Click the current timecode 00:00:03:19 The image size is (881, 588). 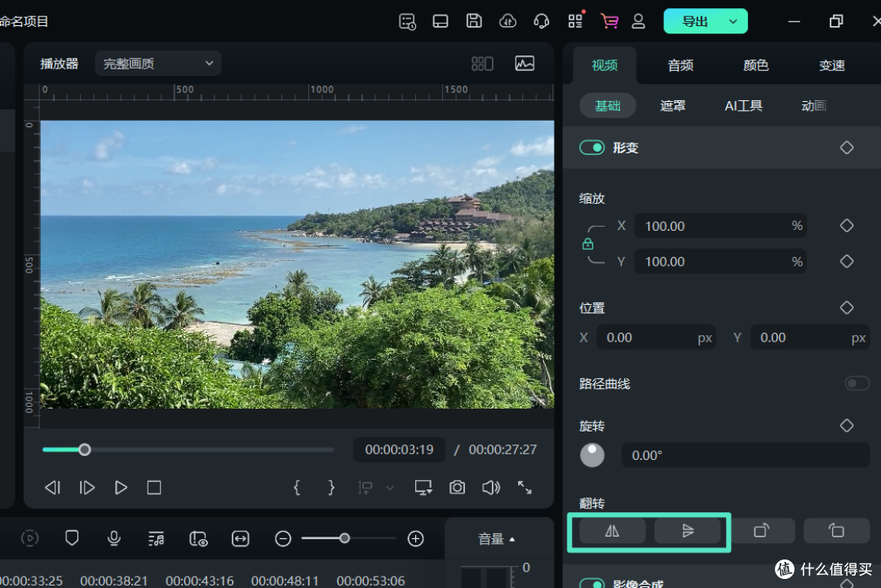pos(399,449)
